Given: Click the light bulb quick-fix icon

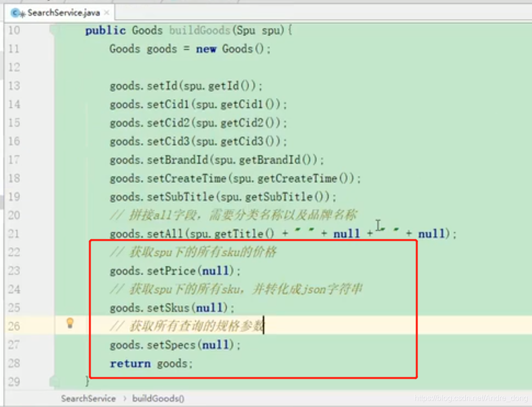Looking at the screenshot, I should point(70,323).
